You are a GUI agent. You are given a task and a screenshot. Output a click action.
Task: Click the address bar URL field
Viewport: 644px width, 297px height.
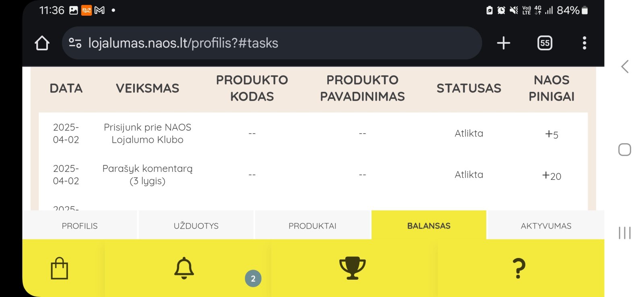pyautogui.click(x=272, y=43)
